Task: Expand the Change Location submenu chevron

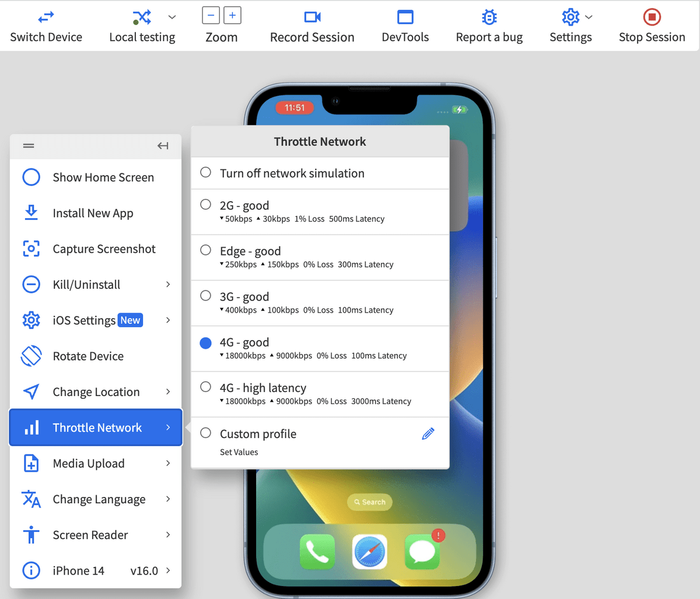Action: (168, 392)
